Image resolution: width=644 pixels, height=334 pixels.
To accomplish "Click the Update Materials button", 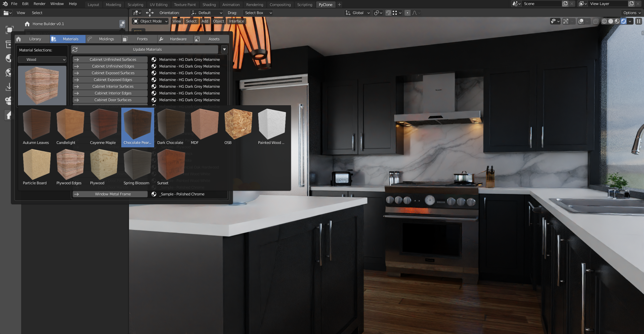I will tap(147, 49).
